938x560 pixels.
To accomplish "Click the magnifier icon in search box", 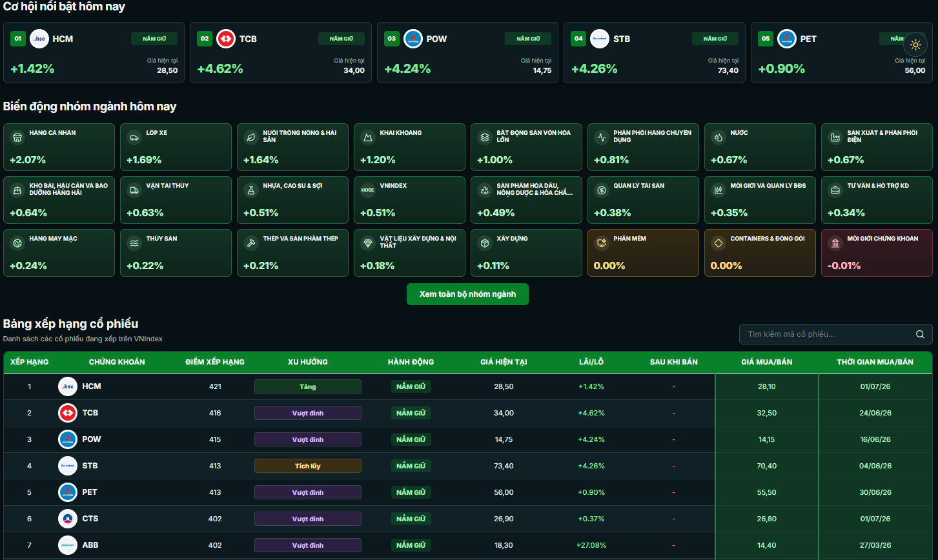I will [920, 334].
